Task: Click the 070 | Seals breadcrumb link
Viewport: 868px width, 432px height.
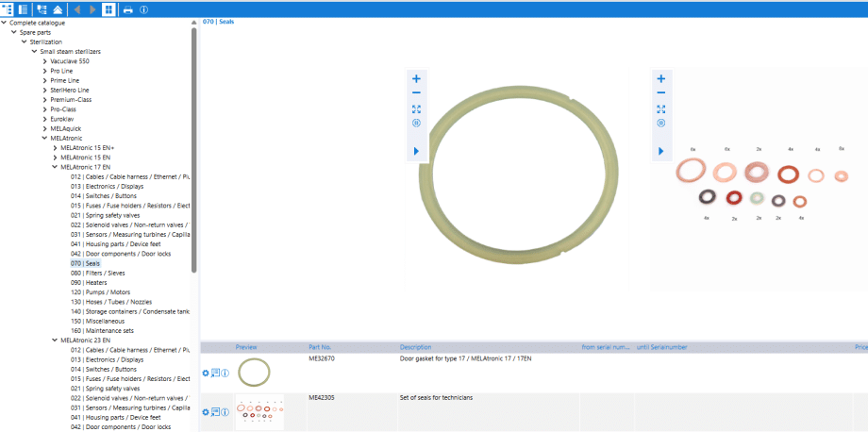Action: (x=219, y=21)
